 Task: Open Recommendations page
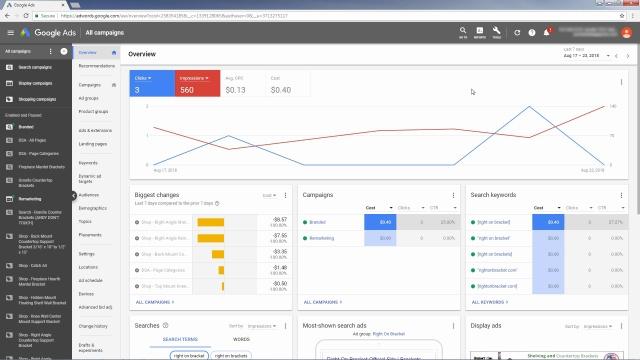[x=97, y=66]
